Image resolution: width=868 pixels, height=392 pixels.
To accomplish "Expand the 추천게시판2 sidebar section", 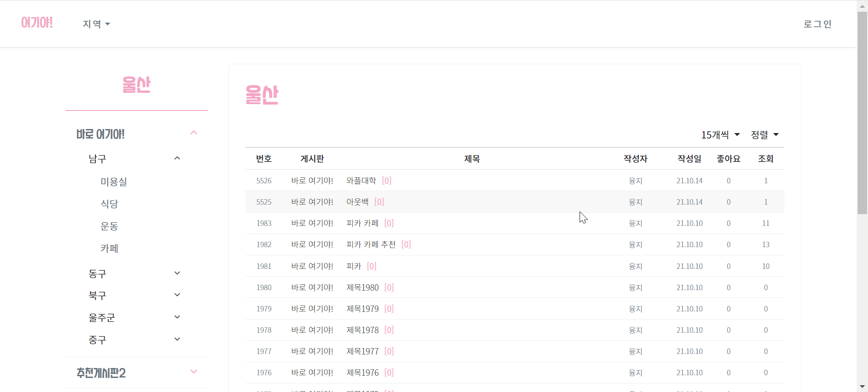I will 193,372.
